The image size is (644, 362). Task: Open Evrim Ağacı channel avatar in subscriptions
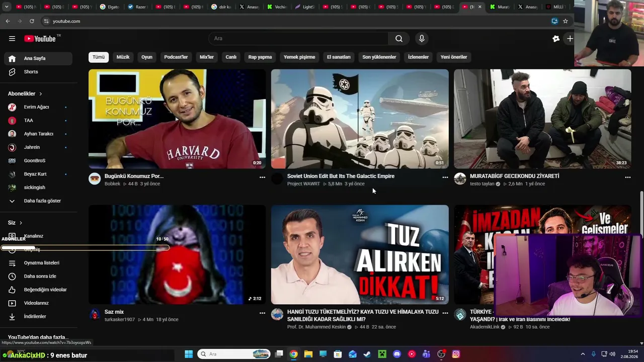pyautogui.click(x=13, y=107)
